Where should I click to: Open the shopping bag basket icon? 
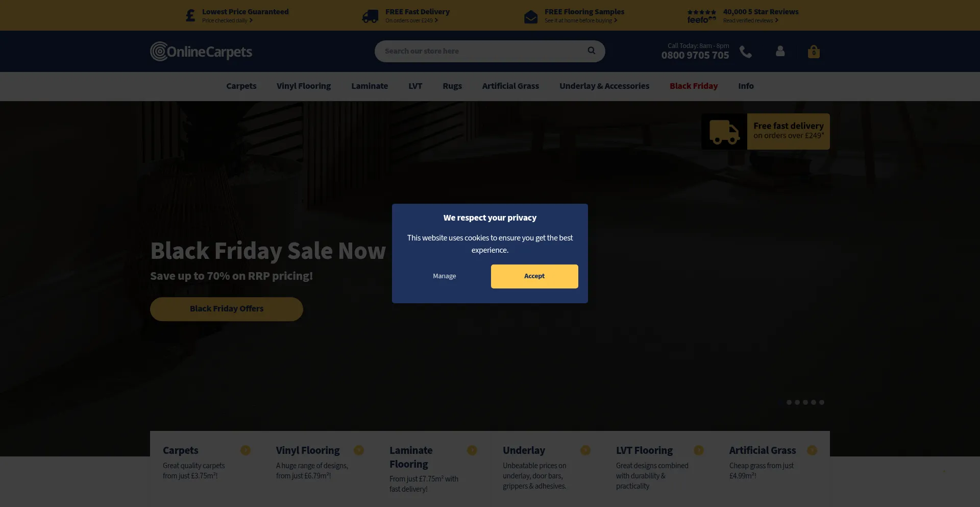pyautogui.click(x=814, y=52)
